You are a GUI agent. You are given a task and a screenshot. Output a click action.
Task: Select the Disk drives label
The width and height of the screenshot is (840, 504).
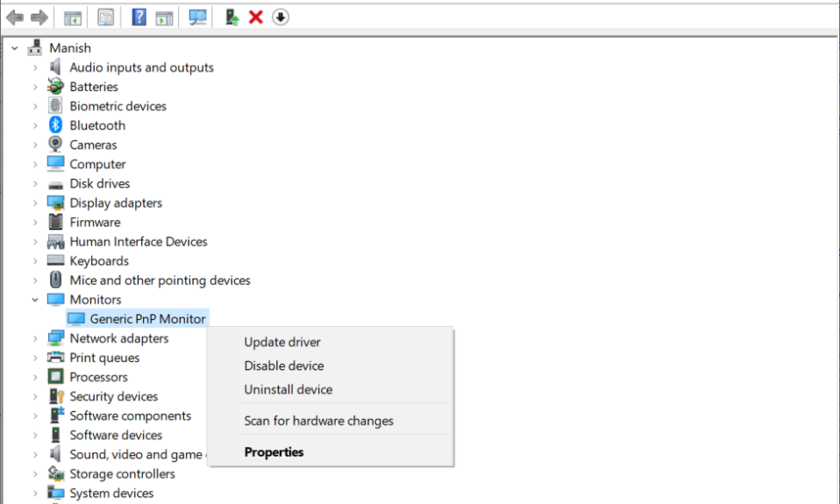tap(100, 183)
